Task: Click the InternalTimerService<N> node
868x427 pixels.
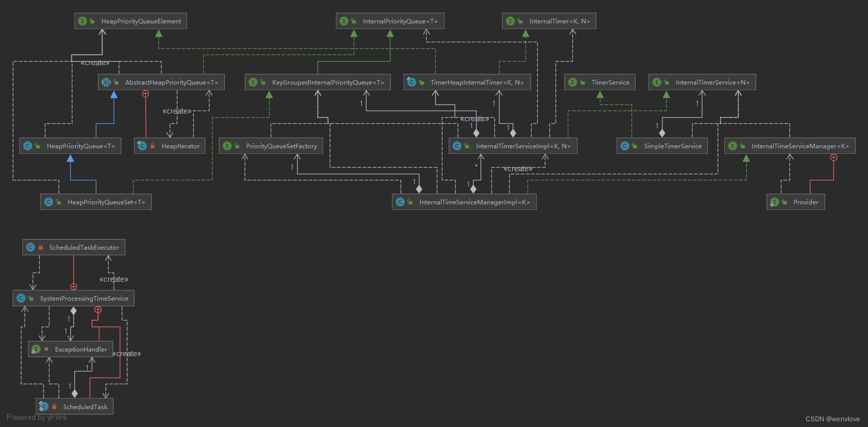Action: [702, 82]
